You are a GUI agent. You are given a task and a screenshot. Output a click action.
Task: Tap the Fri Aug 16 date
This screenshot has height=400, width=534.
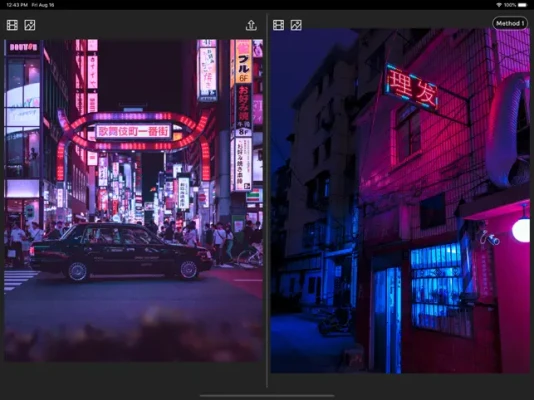[x=43, y=5]
